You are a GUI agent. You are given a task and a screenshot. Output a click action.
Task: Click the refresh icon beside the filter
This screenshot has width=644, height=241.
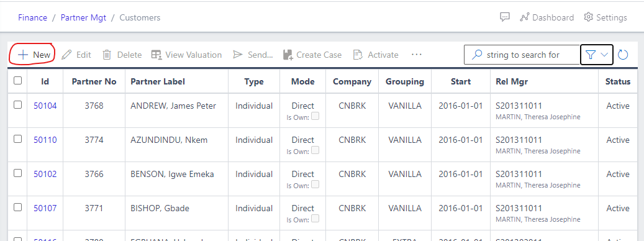[x=623, y=55]
